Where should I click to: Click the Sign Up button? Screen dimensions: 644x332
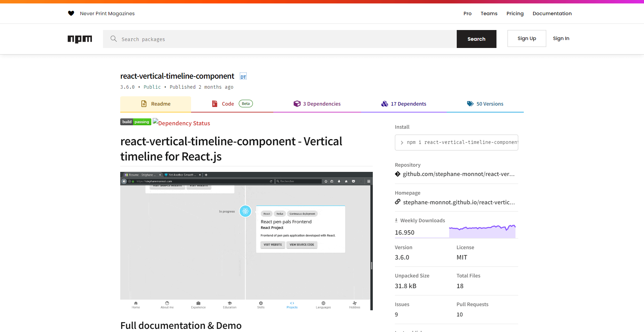(527, 38)
